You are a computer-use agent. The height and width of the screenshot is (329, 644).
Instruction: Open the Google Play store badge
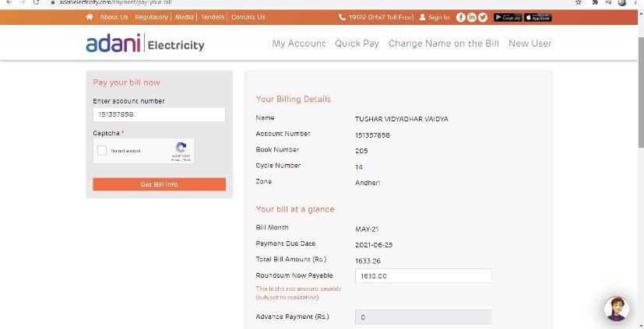[x=508, y=17]
